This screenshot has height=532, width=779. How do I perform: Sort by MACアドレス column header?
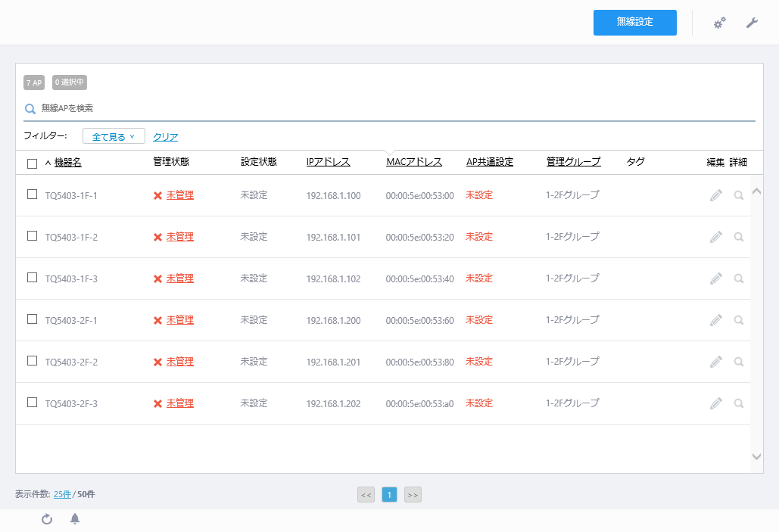point(414,162)
